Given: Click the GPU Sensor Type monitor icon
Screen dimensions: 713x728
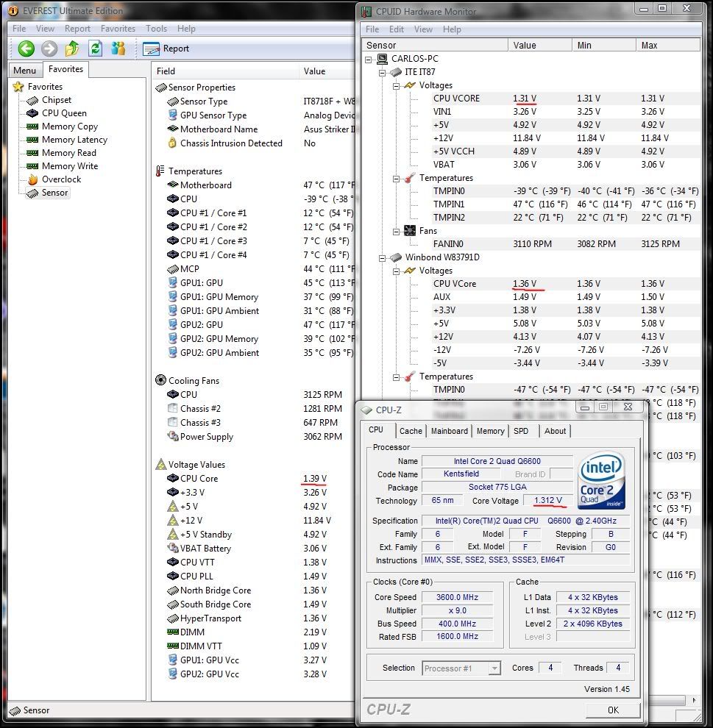Looking at the screenshot, I should [173, 115].
